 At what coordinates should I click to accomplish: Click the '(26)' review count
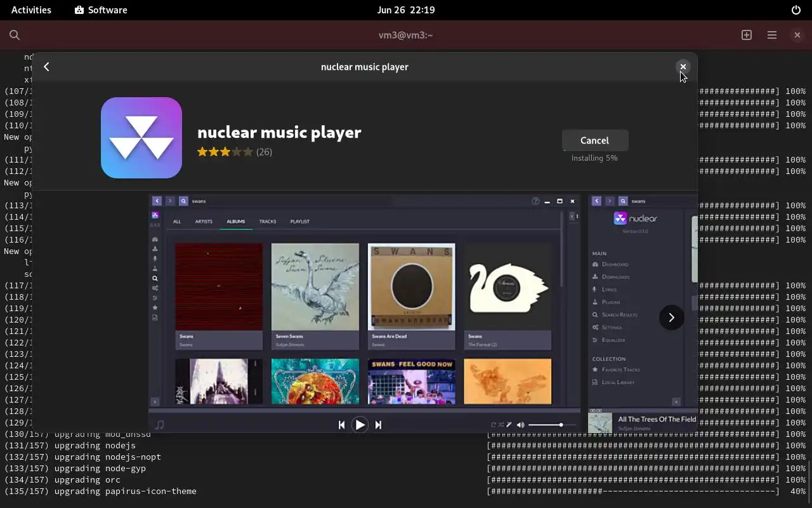click(264, 152)
